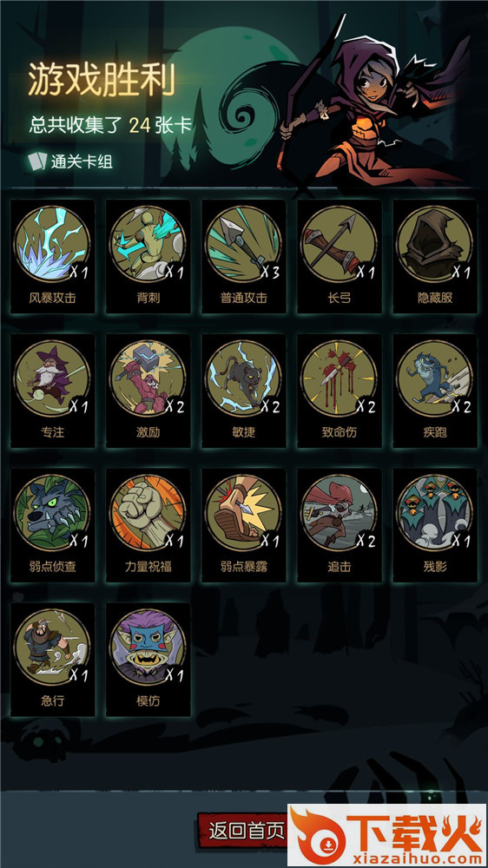The width and height of the screenshot is (488, 868).
Task: Select the 长弓 longbow card
Action: (x=339, y=256)
